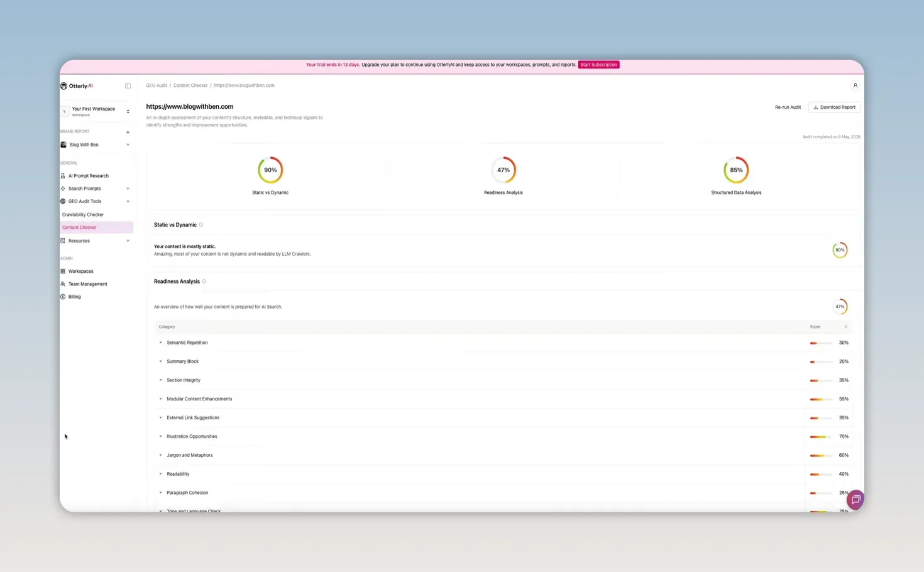Click the Billing icon
This screenshot has height=572, width=924.
63,297
